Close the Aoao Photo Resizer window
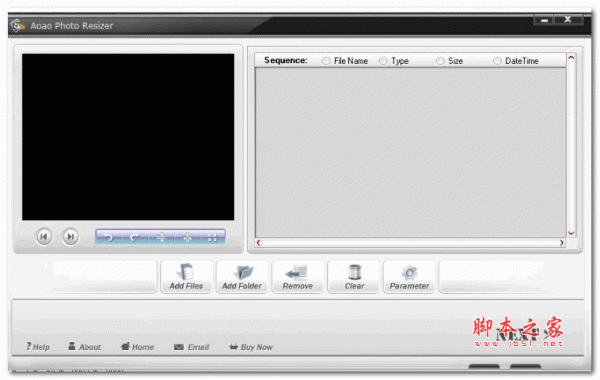The height and width of the screenshot is (380, 600). [568, 19]
